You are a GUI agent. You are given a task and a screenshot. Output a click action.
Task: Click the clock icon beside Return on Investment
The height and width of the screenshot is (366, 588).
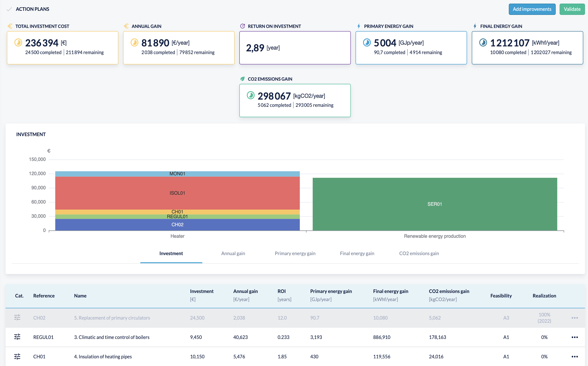pyautogui.click(x=243, y=26)
